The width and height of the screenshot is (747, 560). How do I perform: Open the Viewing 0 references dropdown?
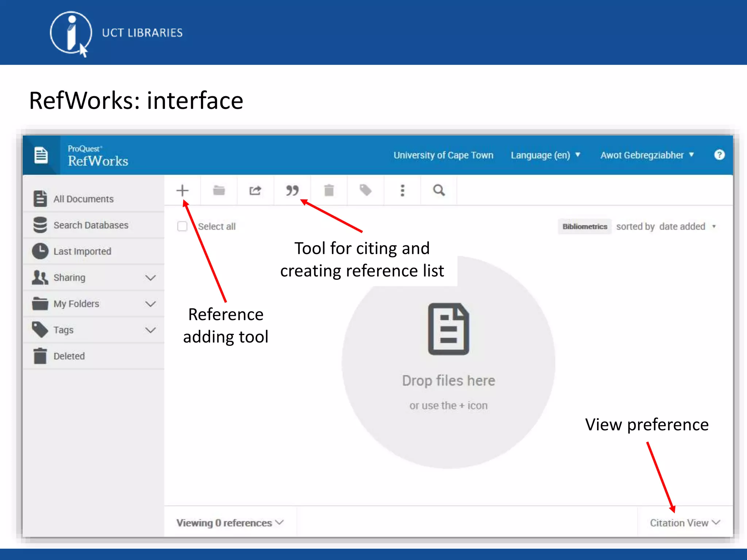[230, 523]
